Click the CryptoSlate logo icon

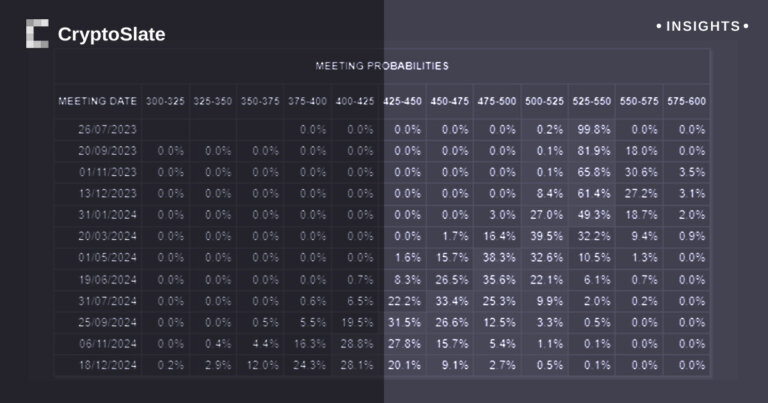tap(37, 34)
